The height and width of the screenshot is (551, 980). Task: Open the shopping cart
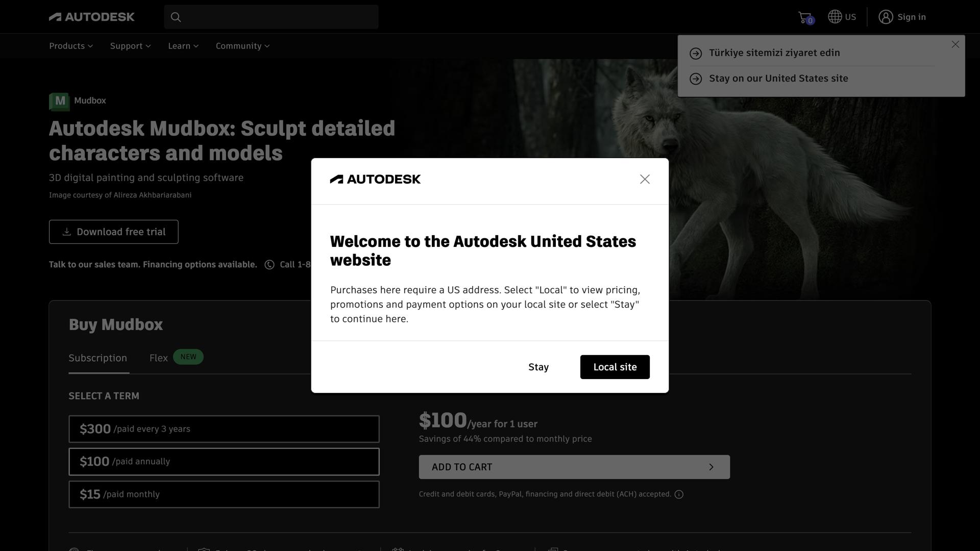[x=804, y=16]
